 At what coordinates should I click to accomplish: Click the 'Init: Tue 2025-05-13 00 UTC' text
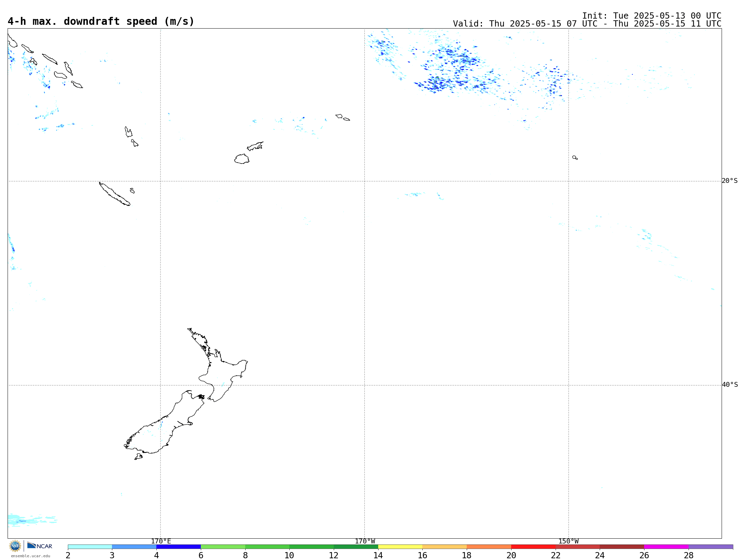click(x=652, y=16)
